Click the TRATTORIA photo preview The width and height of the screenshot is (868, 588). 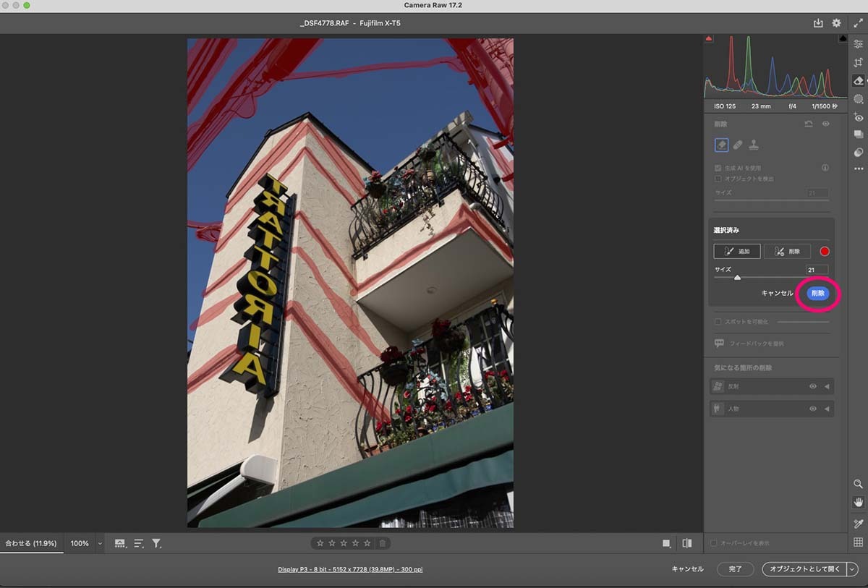[x=350, y=283]
